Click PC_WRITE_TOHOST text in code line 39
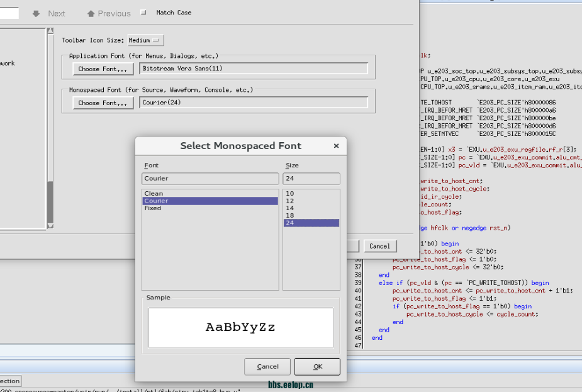This screenshot has width=582, height=392. tap(495, 283)
